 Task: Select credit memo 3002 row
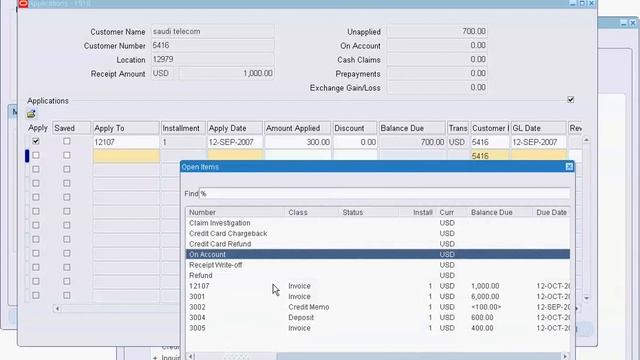coord(378,307)
